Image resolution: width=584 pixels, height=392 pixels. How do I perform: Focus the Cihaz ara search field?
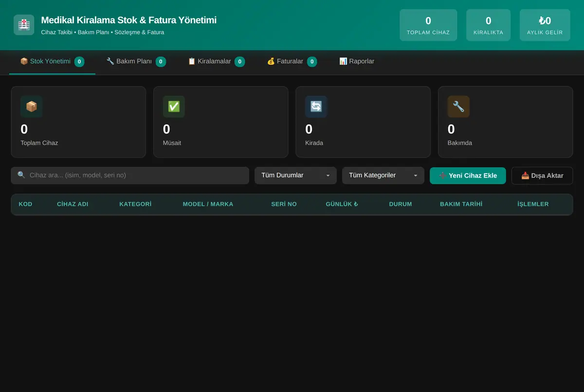[x=130, y=176]
